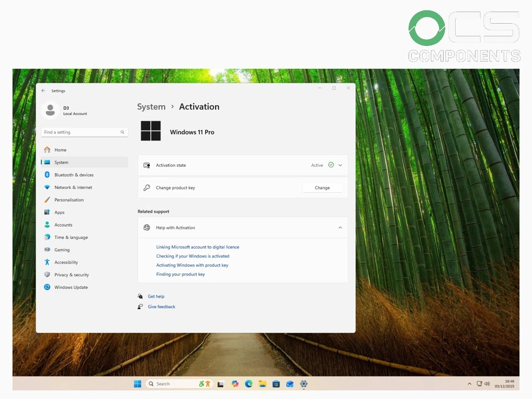Image resolution: width=532 pixels, height=399 pixels.
Task: Click the key icon beside Change product key
Action: 146,188
